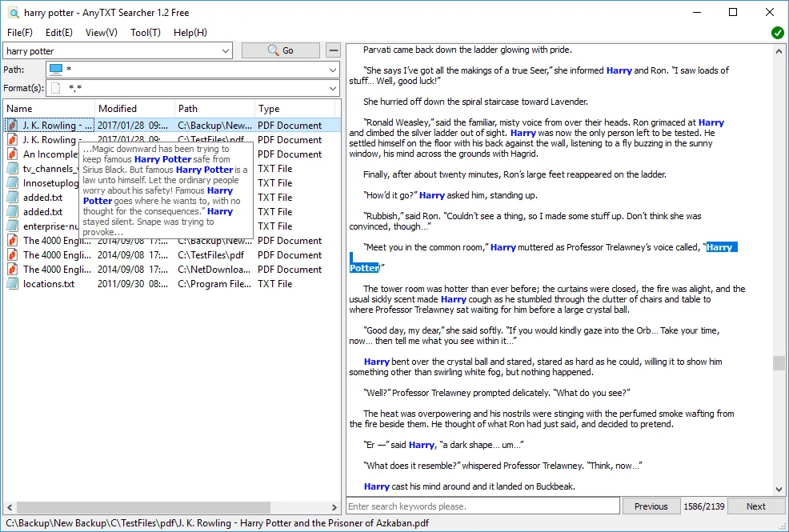Click preview pane vertical scrollbar thumb
The height and width of the screenshot is (532, 789).
(779, 363)
